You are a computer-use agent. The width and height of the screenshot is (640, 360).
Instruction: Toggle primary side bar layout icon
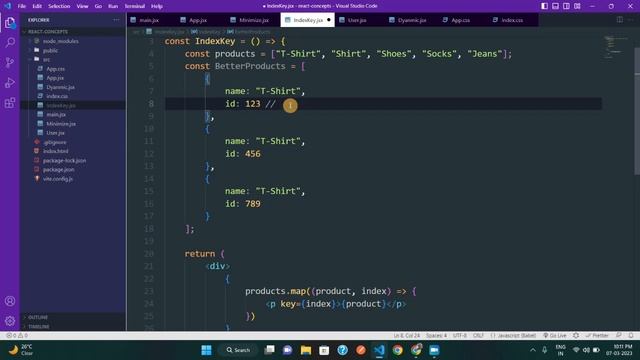point(544,6)
